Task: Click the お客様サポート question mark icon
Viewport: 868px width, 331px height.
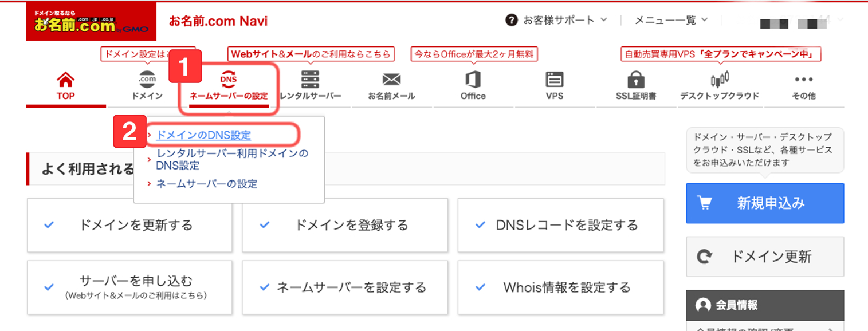Action: click(512, 20)
